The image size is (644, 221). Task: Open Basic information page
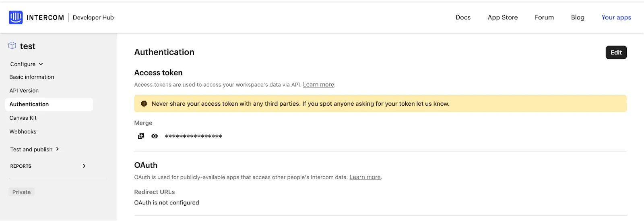pos(32,77)
